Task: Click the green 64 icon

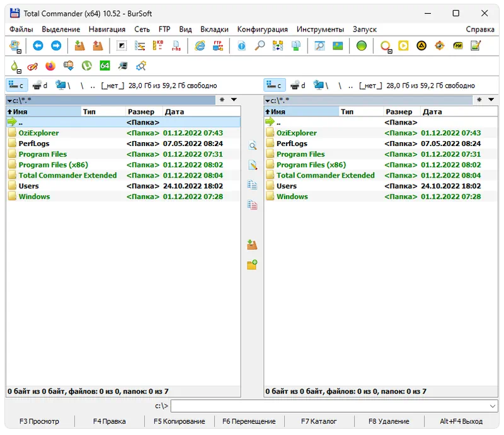Action: click(105, 66)
